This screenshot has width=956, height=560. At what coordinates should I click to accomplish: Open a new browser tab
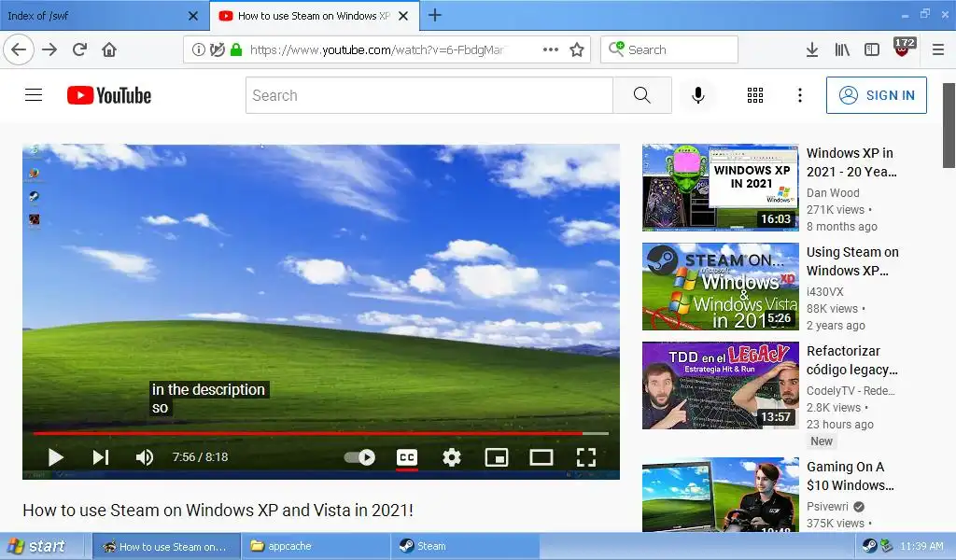click(435, 15)
